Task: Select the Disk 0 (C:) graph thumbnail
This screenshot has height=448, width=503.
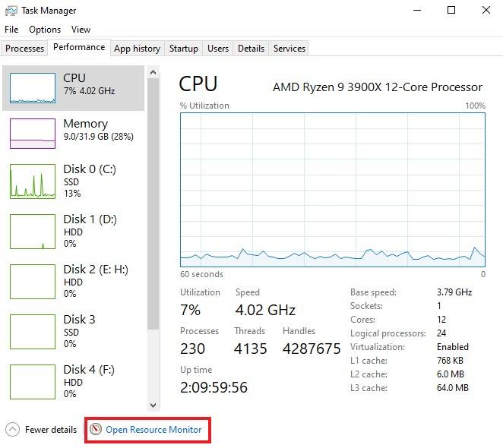Action: pyautogui.click(x=33, y=181)
